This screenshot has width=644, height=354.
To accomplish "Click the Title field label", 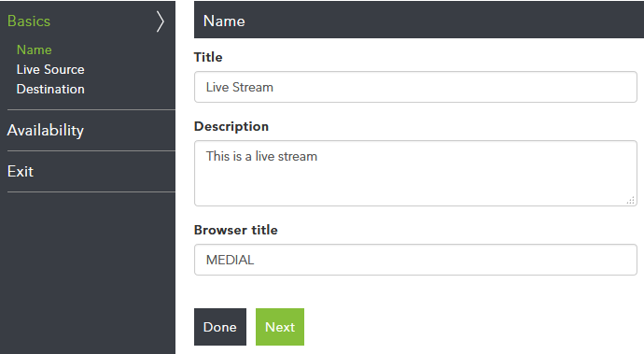I will click(x=208, y=57).
